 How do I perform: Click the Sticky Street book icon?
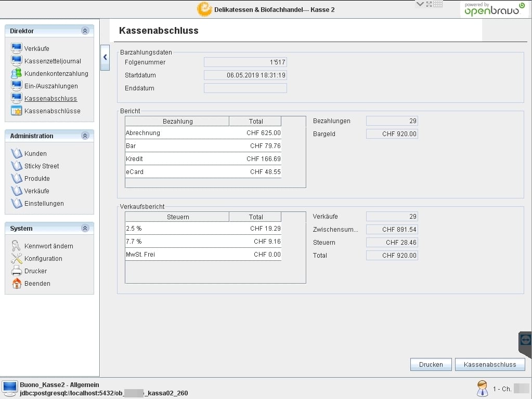(x=16, y=166)
